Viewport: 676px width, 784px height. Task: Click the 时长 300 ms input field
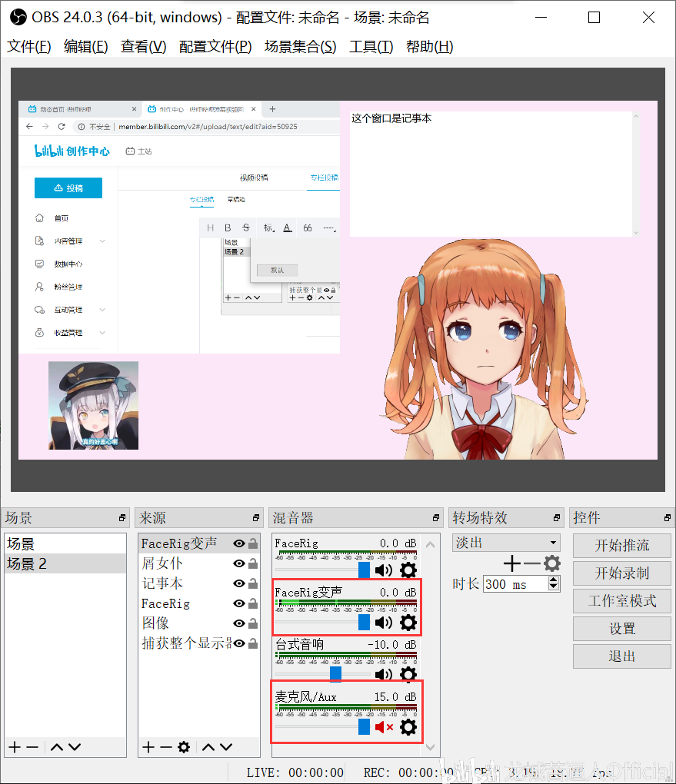click(515, 584)
